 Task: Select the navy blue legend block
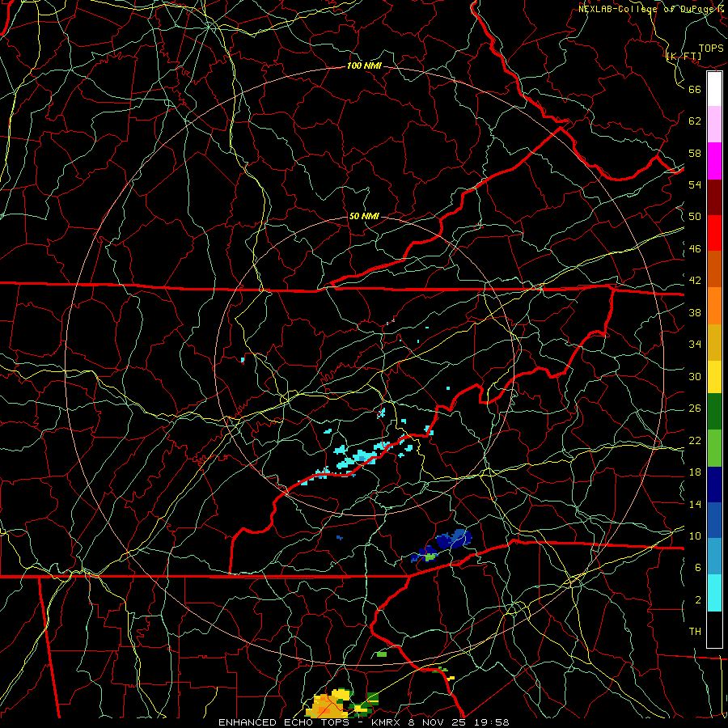714,485
